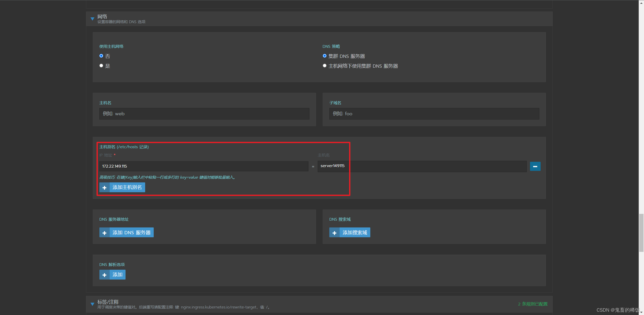
Task: Click the plus icon beside 添加主机别名
Action: click(x=104, y=187)
